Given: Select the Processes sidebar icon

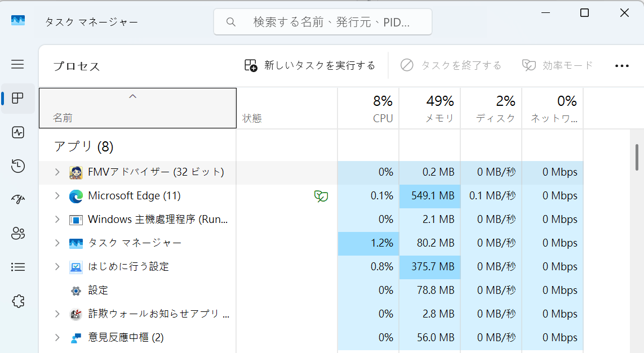Looking at the screenshot, I should pyautogui.click(x=17, y=98).
